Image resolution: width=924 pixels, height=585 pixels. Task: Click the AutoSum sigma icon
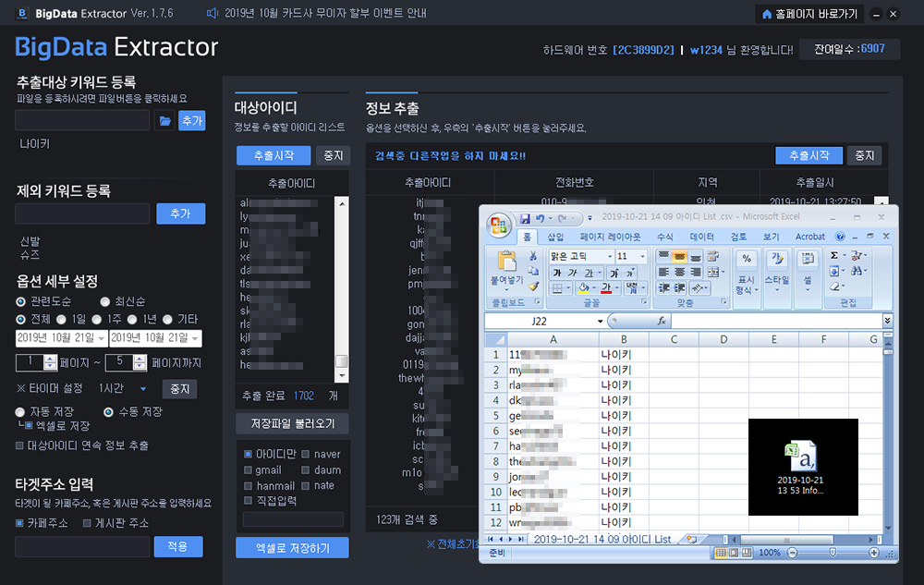click(x=834, y=256)
